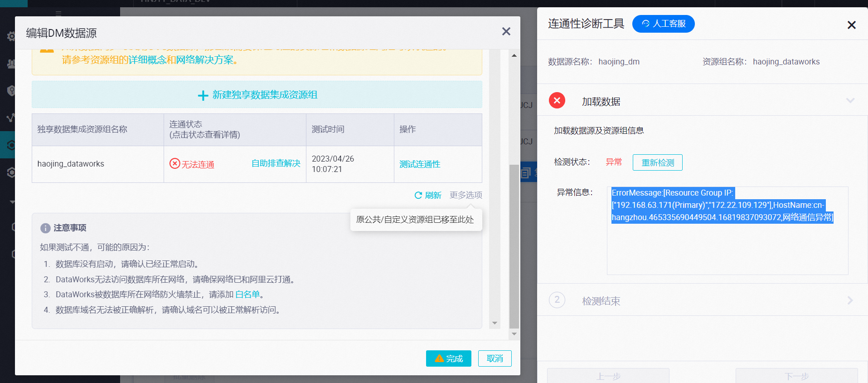
Task: Click red error icon beside 加载数据
Action: point(557,100)
